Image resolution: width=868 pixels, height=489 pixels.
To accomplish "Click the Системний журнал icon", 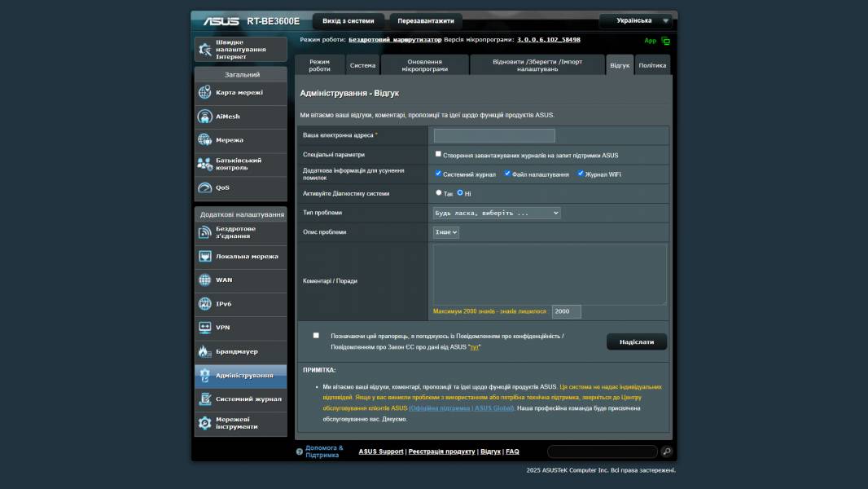I will [x=205, y=399].
